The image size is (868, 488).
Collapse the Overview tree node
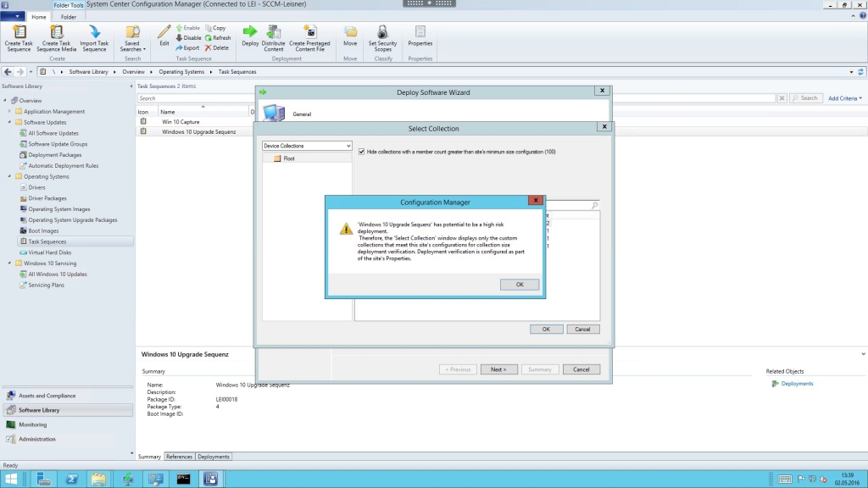tap(5, 100)
